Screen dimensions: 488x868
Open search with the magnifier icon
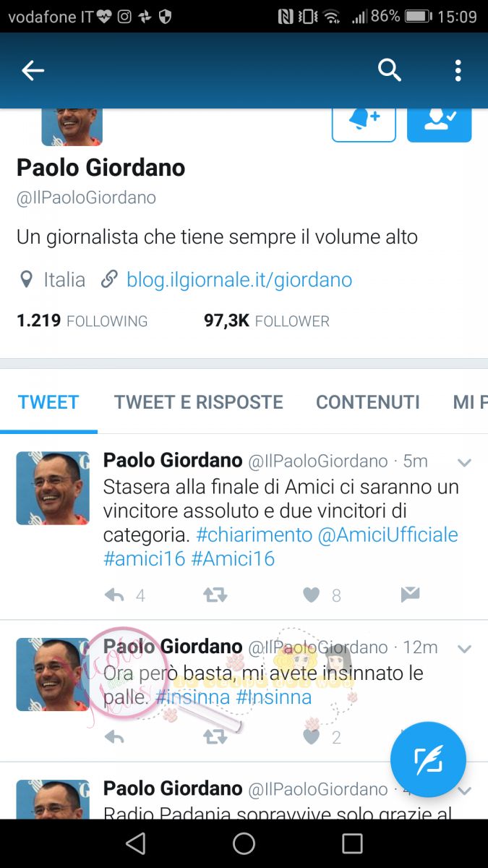[390, 70]
